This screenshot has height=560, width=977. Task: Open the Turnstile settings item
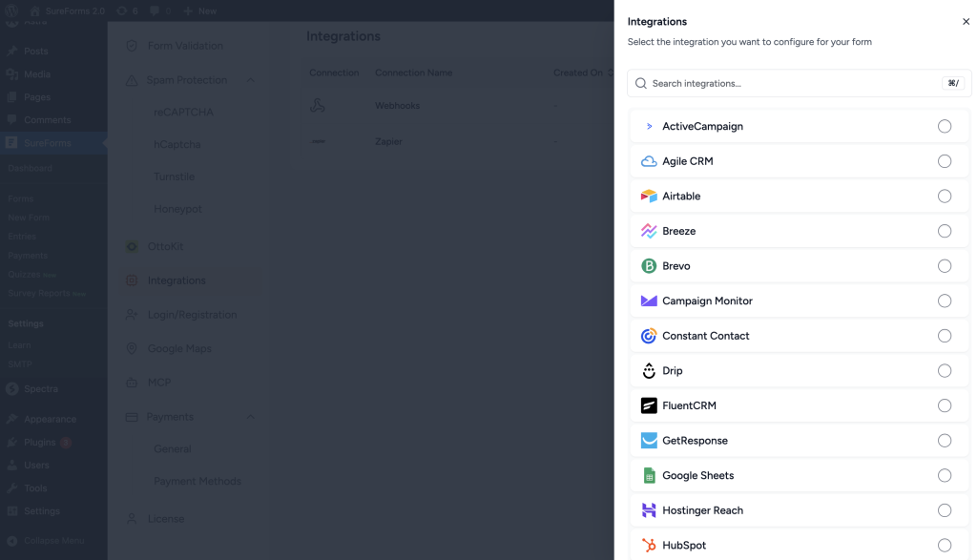click(x=174, y=176)
